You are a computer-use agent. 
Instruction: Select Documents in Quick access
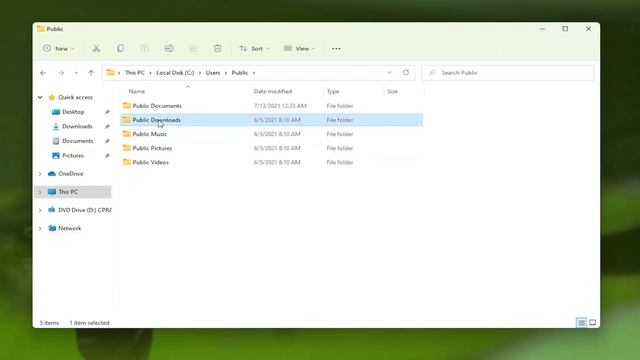78,141
